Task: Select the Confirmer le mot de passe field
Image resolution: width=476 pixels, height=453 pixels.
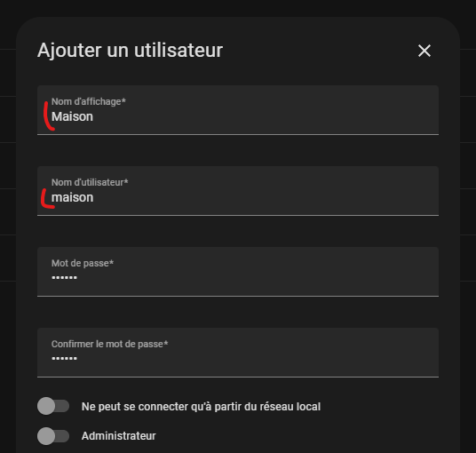Action: (238, 353)
